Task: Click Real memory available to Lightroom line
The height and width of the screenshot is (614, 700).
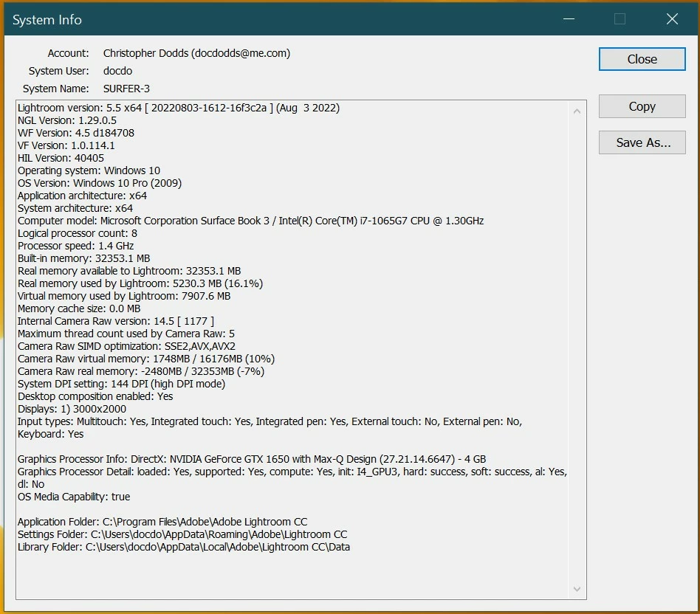Action: pyautogui.click(x=129, y=271)
